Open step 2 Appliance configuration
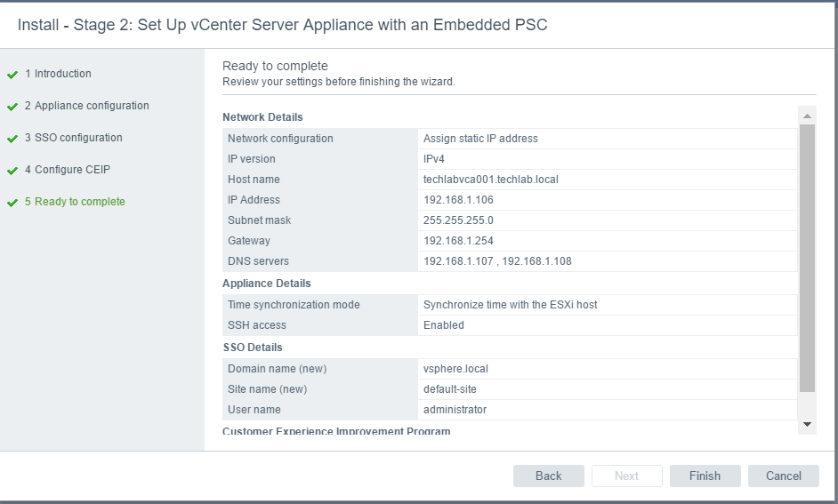The height and width of the screenshot is (504, 838). tap(86, 106)
